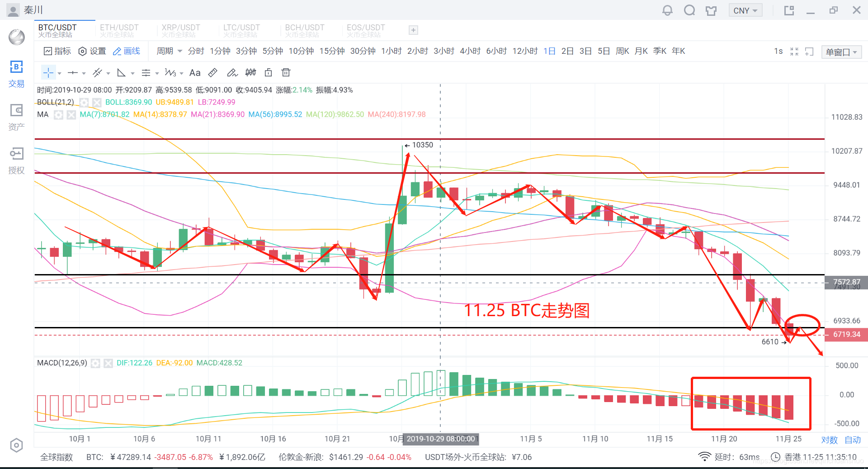Select the freehand pencil drawing tool

pos(232,72)
